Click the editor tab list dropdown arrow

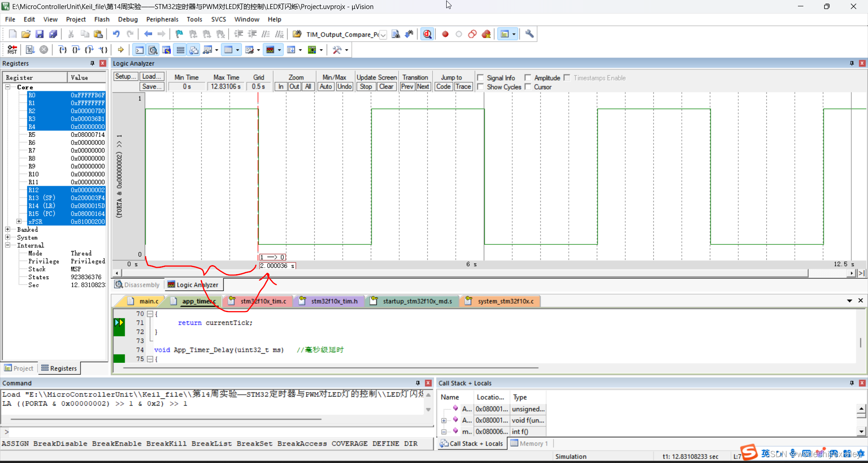(x=849, y=301)
